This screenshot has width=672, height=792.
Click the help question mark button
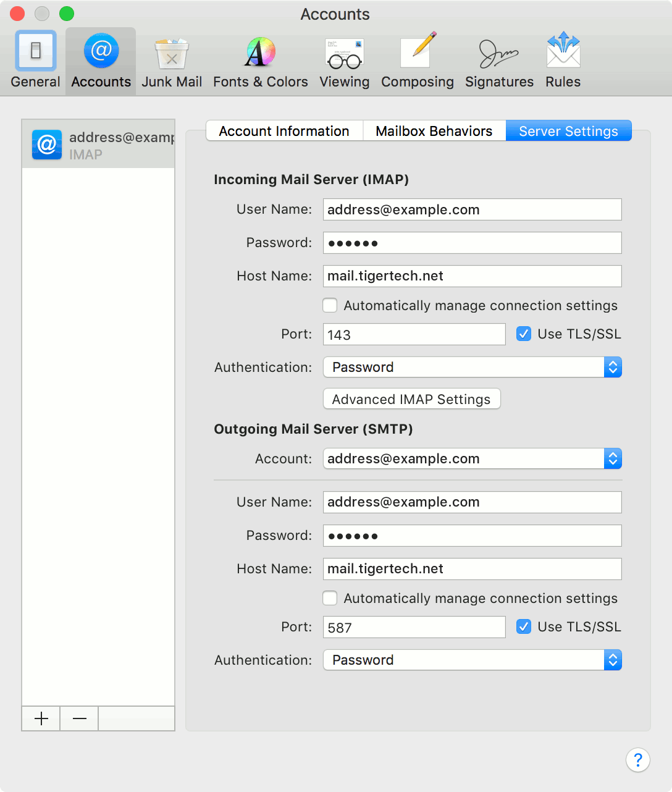tap(638, 760)
